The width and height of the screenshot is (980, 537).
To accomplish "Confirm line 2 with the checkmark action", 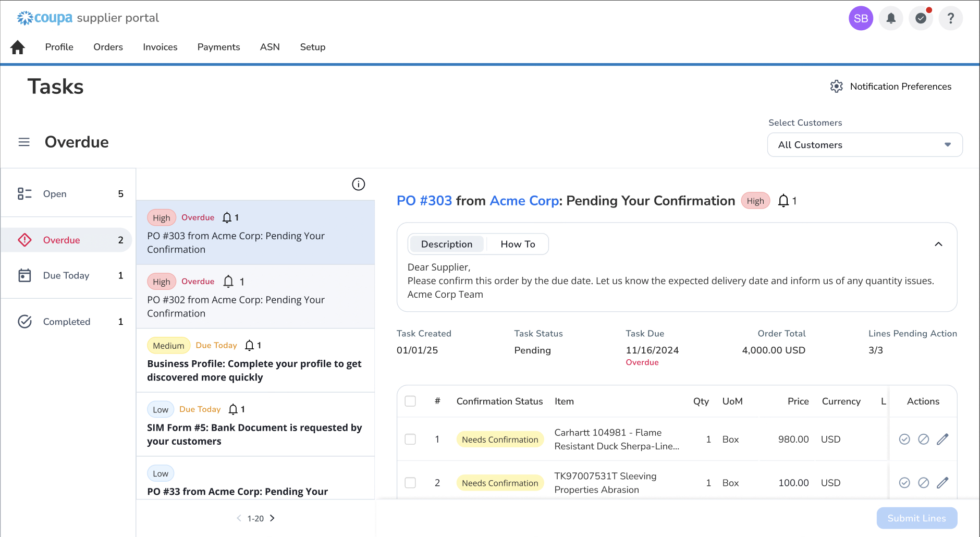I will point(904,483).
